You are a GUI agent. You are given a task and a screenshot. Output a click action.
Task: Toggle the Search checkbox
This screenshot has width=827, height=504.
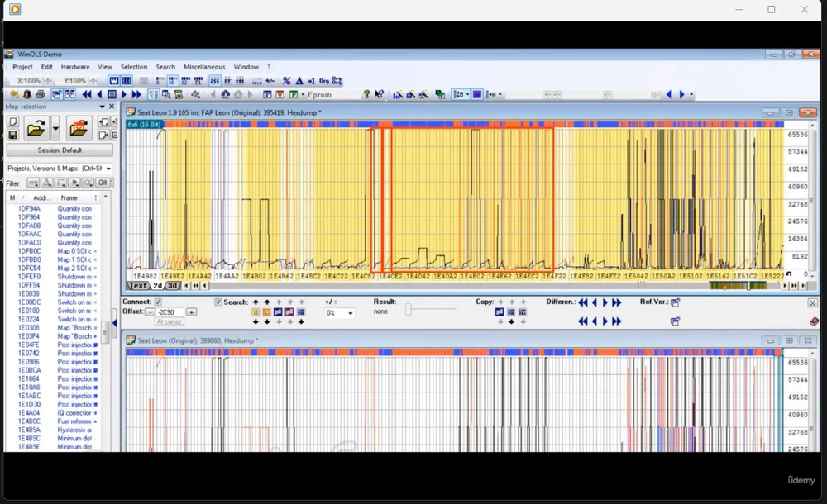click(x=218, y=302)
